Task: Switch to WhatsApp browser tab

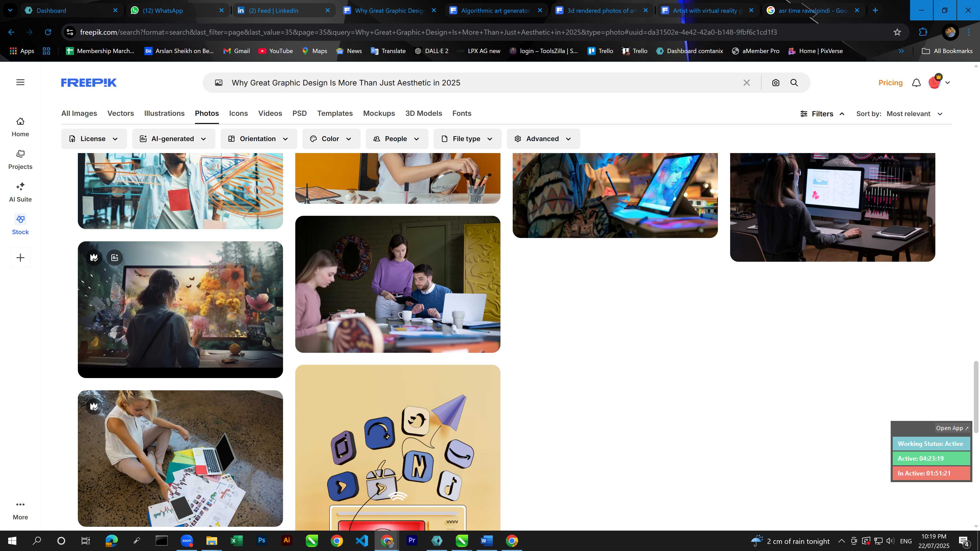Action: 177,10
